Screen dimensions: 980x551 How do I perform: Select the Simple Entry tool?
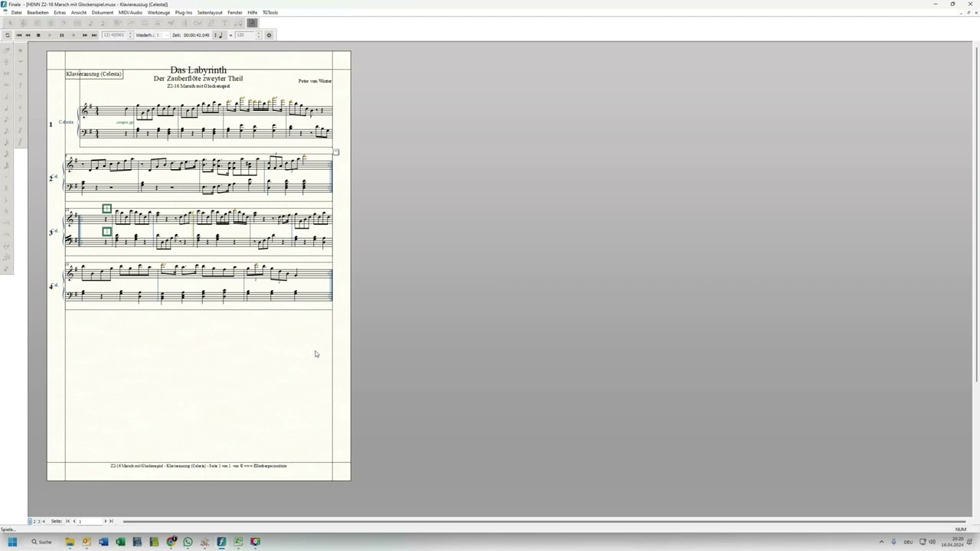[90, 23]
